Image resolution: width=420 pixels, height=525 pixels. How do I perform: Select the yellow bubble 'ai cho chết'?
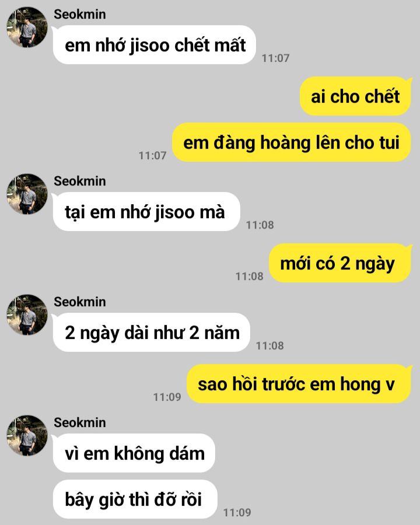[355, 96]
